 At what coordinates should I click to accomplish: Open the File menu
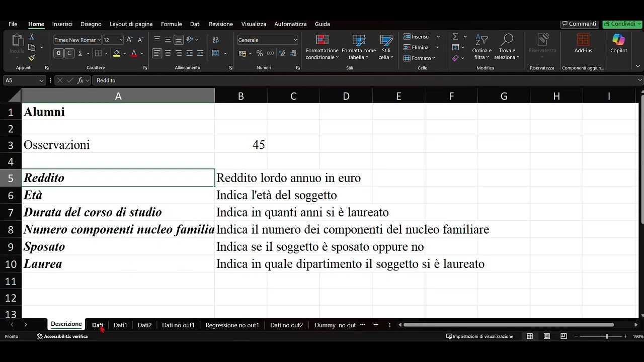tap(13, 24)
